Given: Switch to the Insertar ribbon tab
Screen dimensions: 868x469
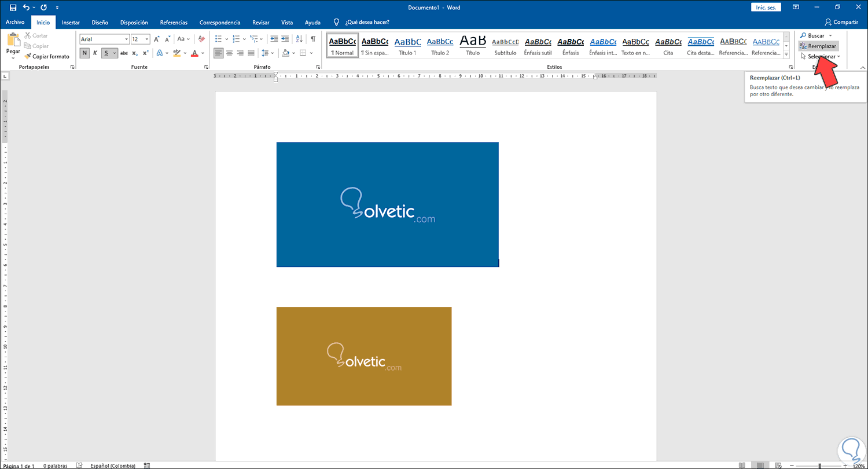Looking at the screenshot, I should (71, 23).
